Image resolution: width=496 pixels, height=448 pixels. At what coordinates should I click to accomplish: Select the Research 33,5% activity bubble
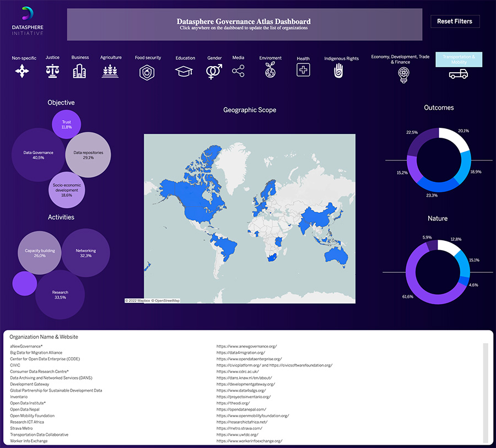tap(60, 295)
